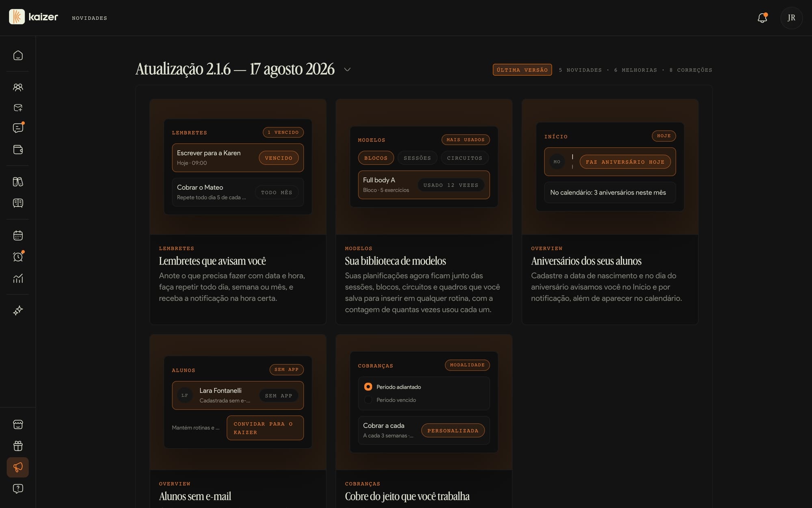Open the Full body A model row
812x508 pixels.
pos(424,185)
